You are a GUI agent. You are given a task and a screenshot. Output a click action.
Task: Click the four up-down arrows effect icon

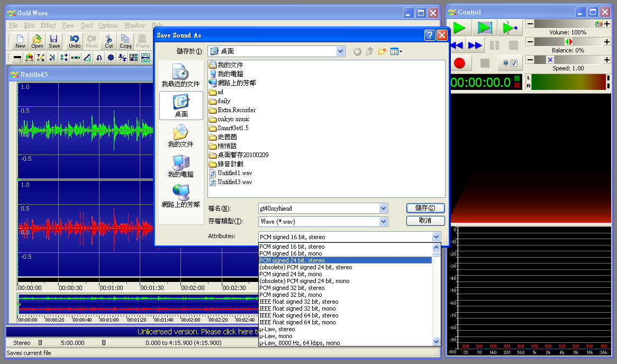[63, 58]
